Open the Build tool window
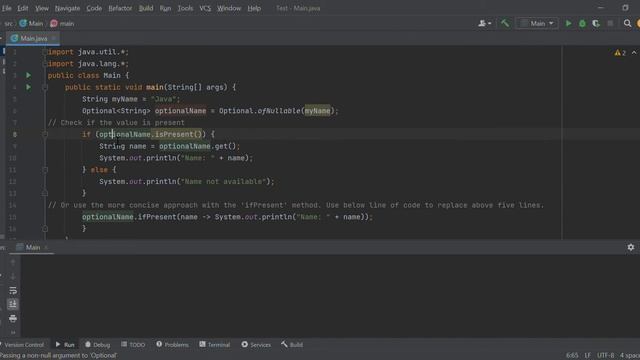Viewport: 640px width, 360px height. 292,345
